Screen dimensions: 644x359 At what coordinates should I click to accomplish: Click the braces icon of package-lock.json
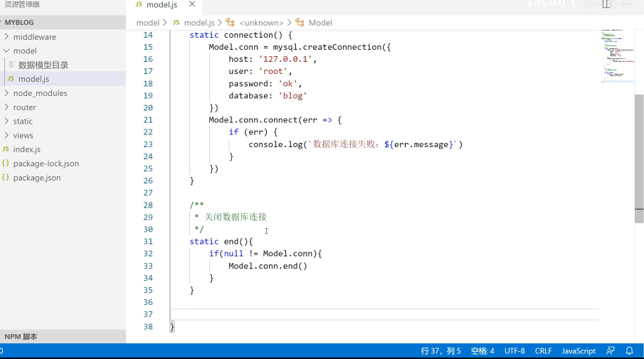pyautogui.click(x=6, y=163)
